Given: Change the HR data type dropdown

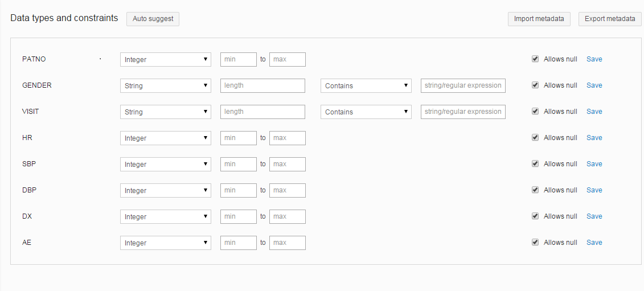Looking at the screenshot, I should tap(165, 138).
